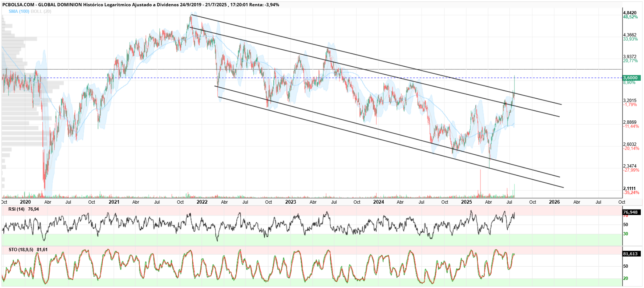Click the 48,52% percentage label
The image size is (644, 288).
(630, 17)
